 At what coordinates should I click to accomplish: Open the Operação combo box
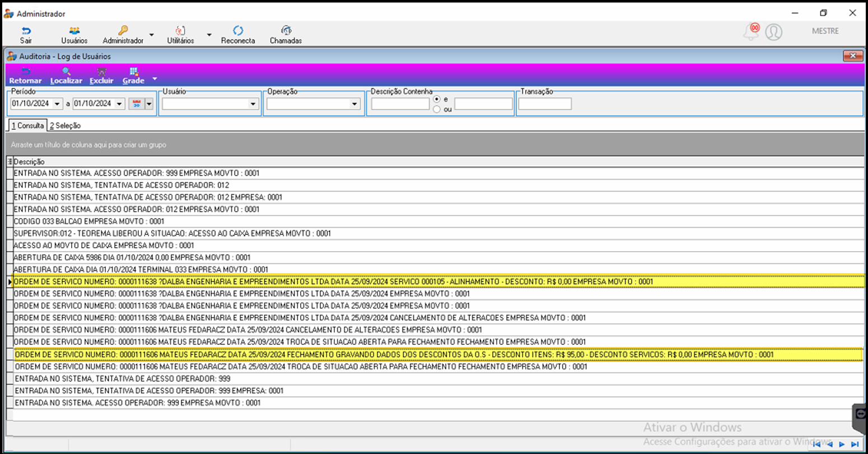[313, 104]
